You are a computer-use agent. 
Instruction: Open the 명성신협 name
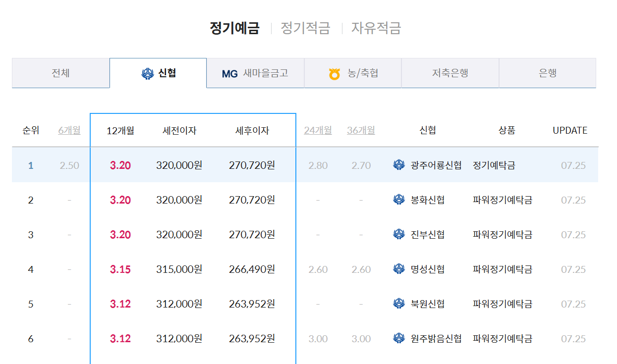[x=428, y=269]
